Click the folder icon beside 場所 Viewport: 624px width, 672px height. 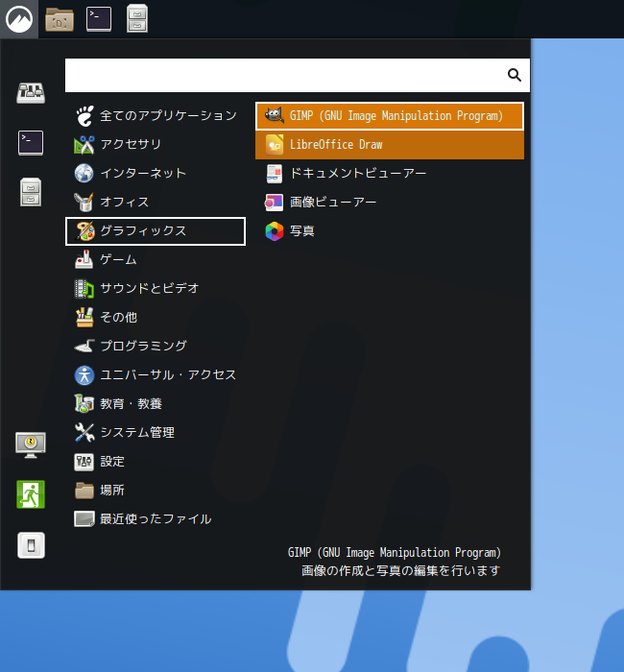click(x=84, y=491)
